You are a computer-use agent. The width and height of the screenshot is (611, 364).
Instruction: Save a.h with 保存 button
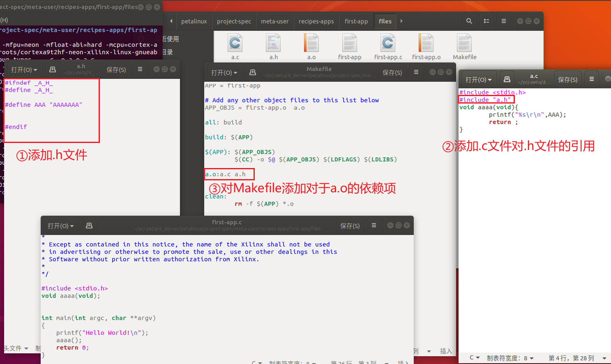[x=116, y=70]
